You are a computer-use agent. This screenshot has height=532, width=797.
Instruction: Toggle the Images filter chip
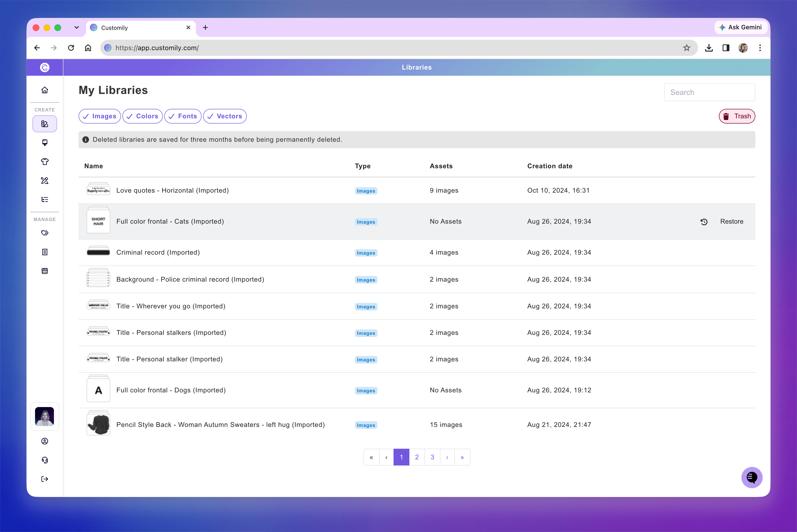pos(99,116)
